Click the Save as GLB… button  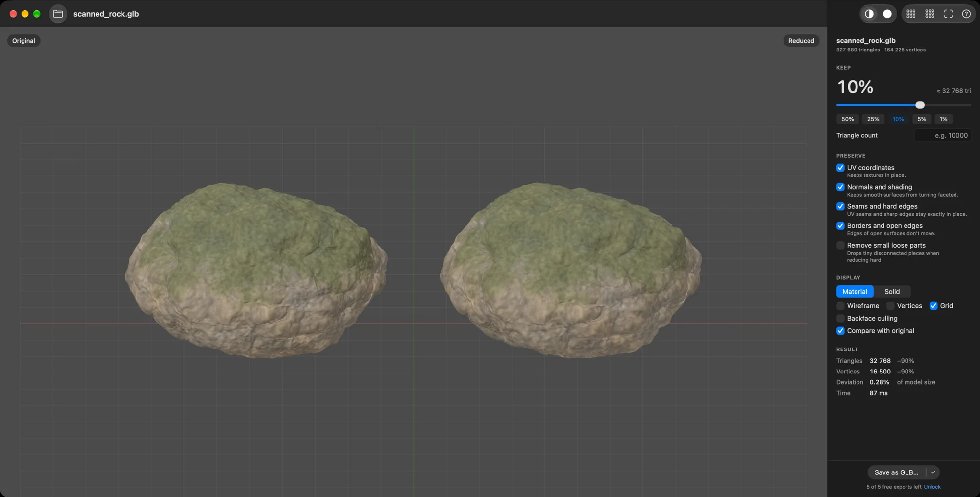point(896,472)
